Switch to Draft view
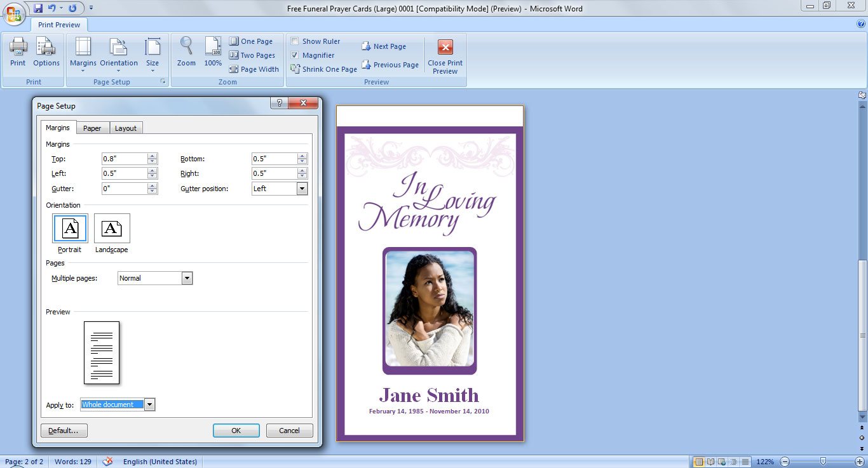 745,462
